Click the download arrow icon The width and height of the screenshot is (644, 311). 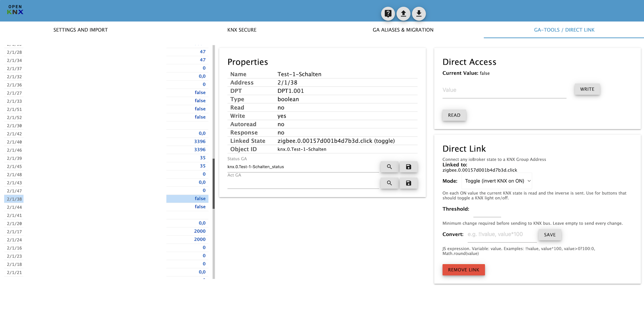419,14
